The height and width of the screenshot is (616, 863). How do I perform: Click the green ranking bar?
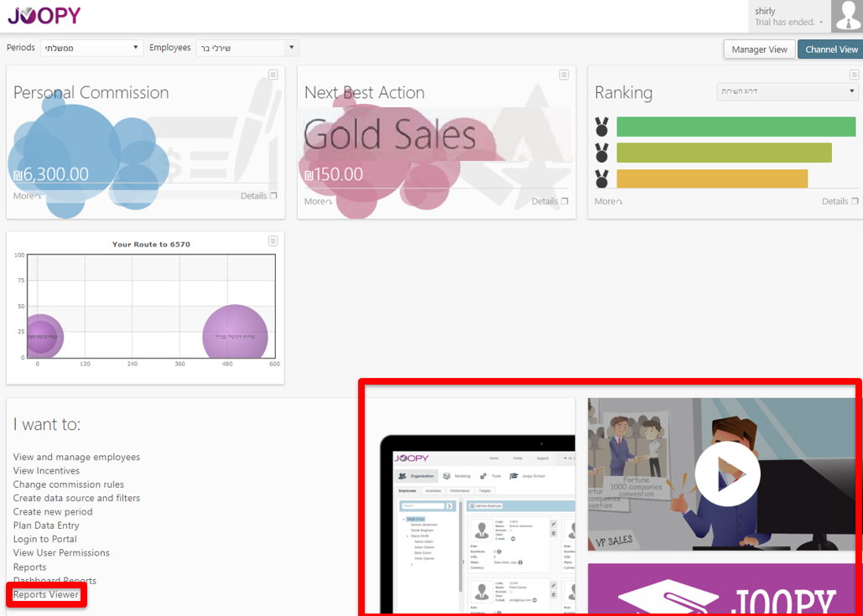[736, 127]
